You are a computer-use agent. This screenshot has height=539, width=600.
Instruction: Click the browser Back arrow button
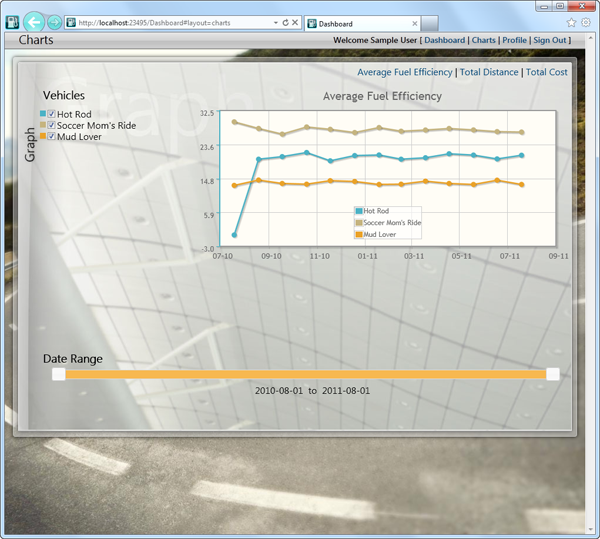(34, 22)
